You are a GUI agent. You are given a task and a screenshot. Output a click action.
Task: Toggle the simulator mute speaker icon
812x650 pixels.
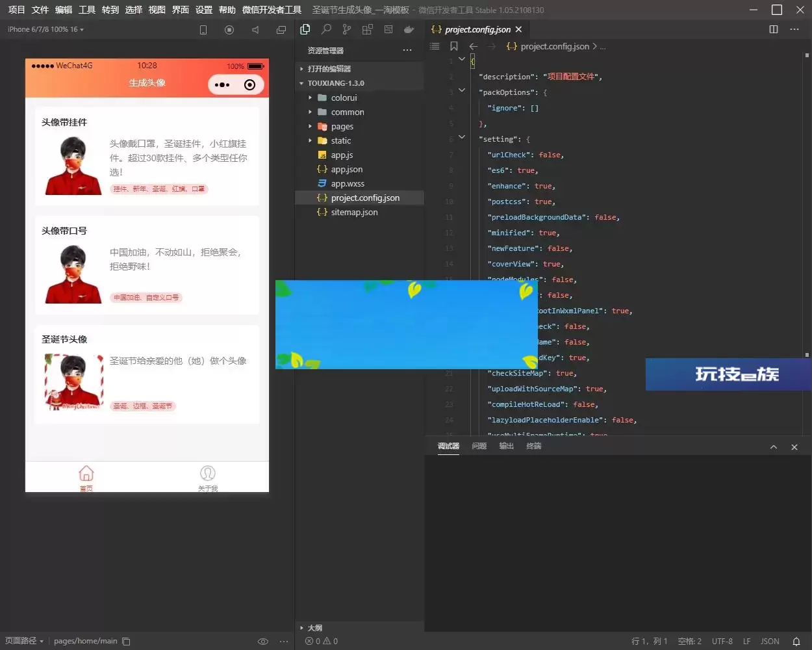pos(255,30)
